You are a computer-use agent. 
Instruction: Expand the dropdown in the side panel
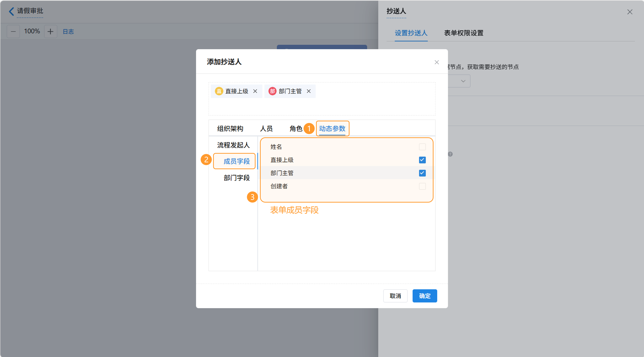pos(463,81)
